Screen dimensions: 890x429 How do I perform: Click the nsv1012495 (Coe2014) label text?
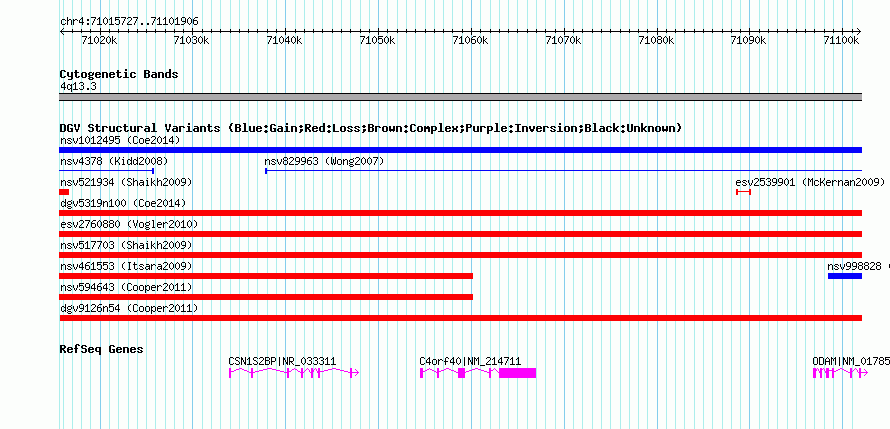(120, 140)
